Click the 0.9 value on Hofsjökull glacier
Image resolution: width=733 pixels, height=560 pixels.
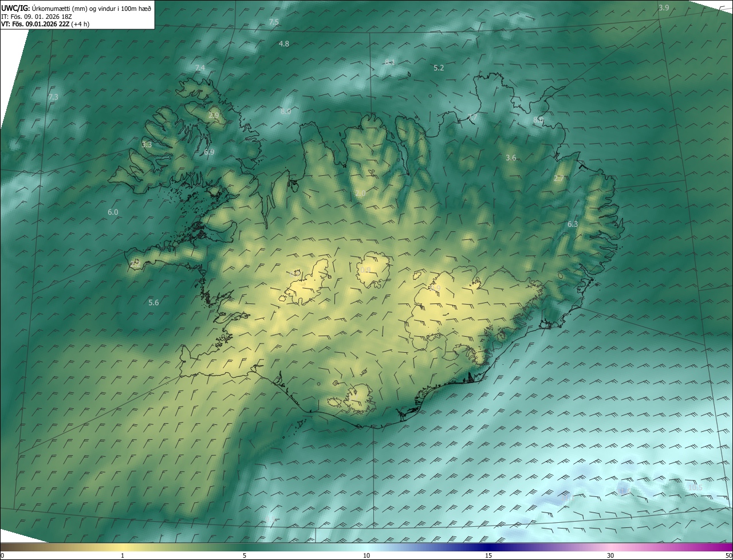coord(366,270)
